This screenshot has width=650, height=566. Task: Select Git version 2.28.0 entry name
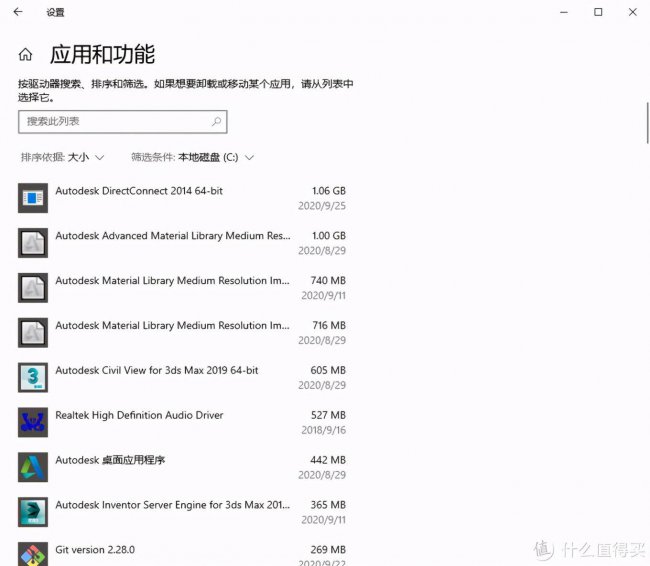tap(95, 549)
